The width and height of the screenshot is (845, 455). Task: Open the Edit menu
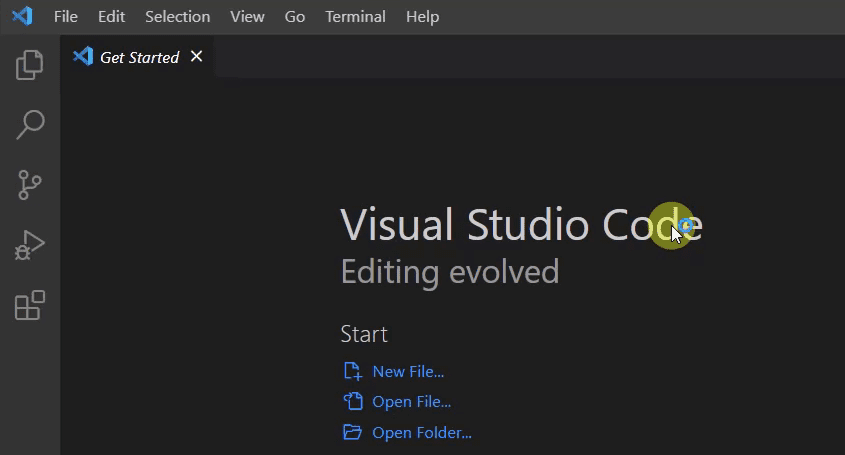(112, 17)
